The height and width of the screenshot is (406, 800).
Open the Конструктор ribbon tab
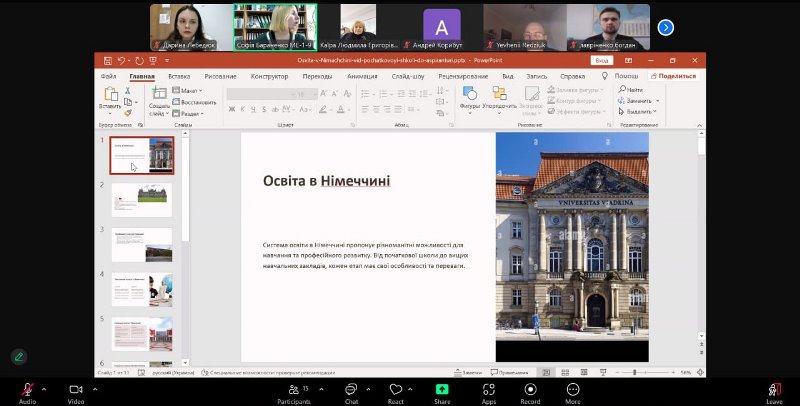[x=269, y=76]
